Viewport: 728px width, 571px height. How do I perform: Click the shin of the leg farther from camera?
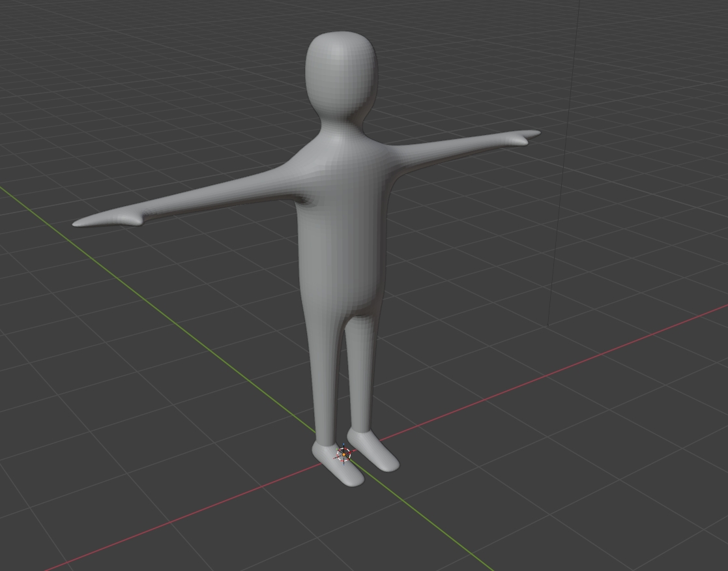coord(360,385)
